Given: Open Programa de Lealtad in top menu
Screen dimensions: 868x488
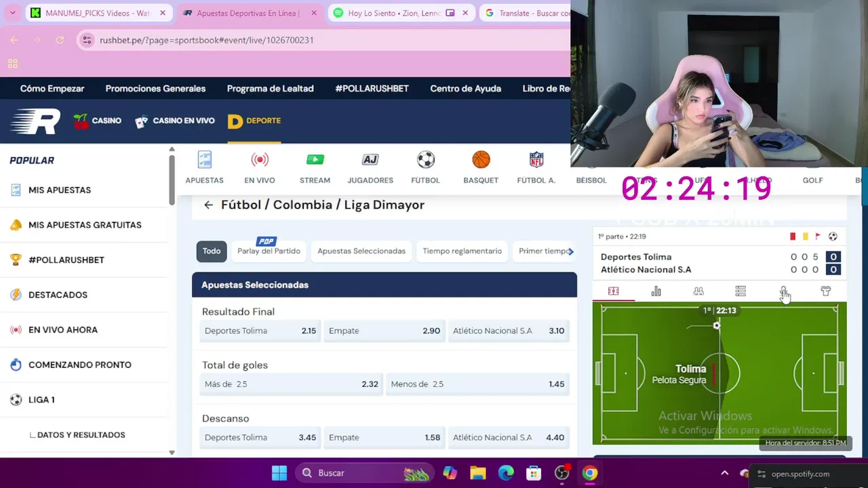Looking at the screenshot, I should [x=270, y=89].
